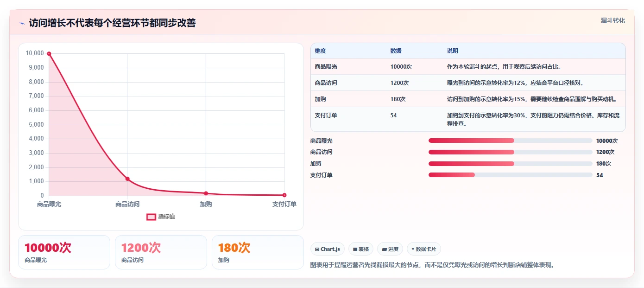Click the 10,000 y-axis tick label
644x288 pixels.
(35, 53)
